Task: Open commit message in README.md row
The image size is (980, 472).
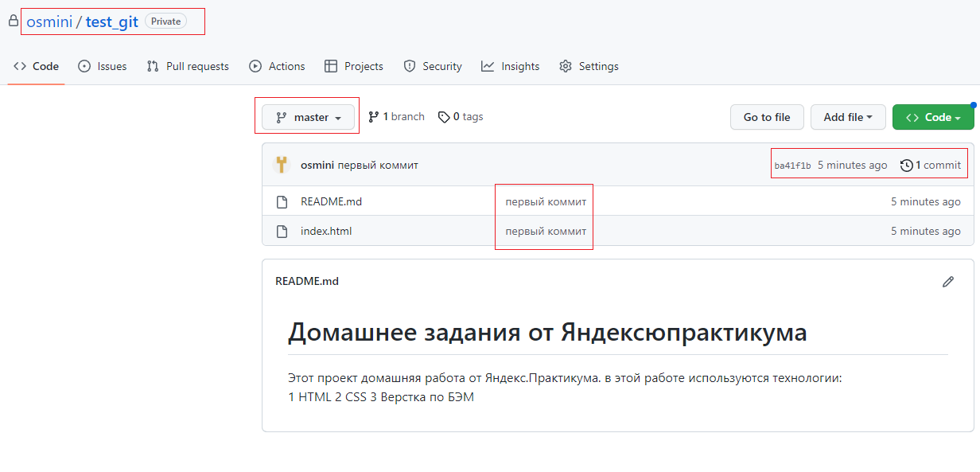Action: tap(546, 201)
